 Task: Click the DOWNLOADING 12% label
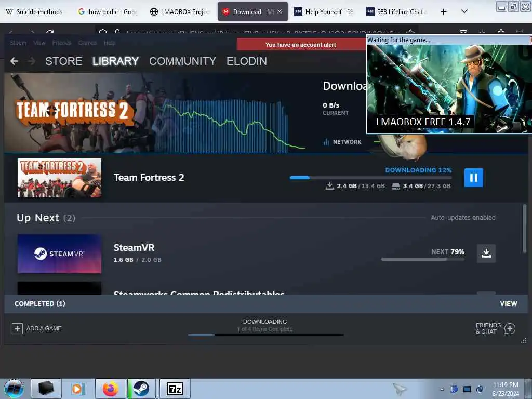pos(418,170)
